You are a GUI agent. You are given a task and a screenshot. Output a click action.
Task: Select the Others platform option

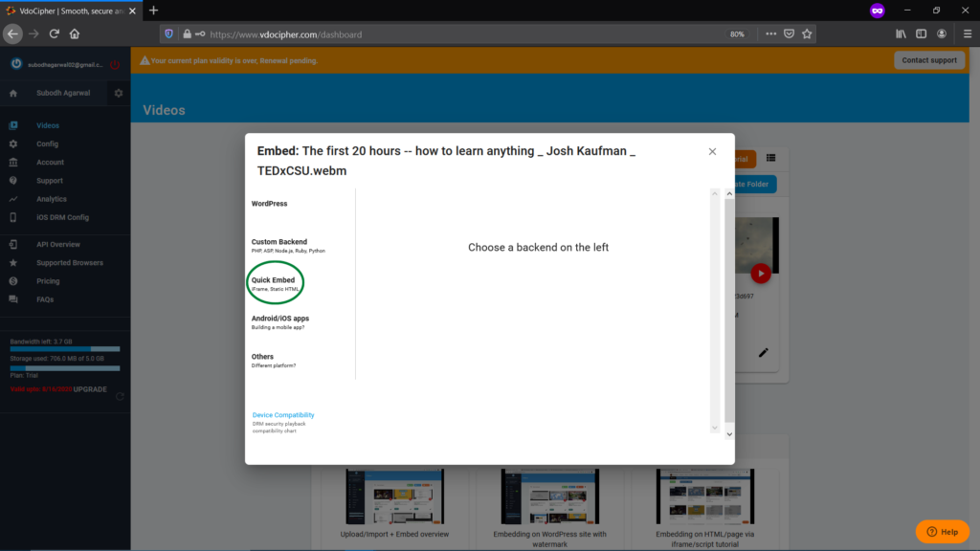click(273, 361)
